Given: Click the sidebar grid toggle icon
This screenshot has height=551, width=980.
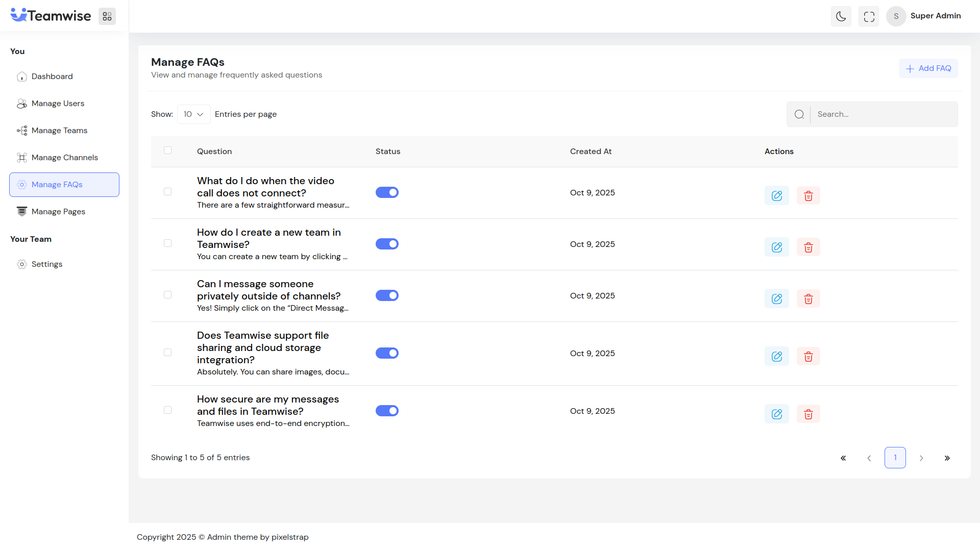Looking at the screenshot, I should point(107,16).
